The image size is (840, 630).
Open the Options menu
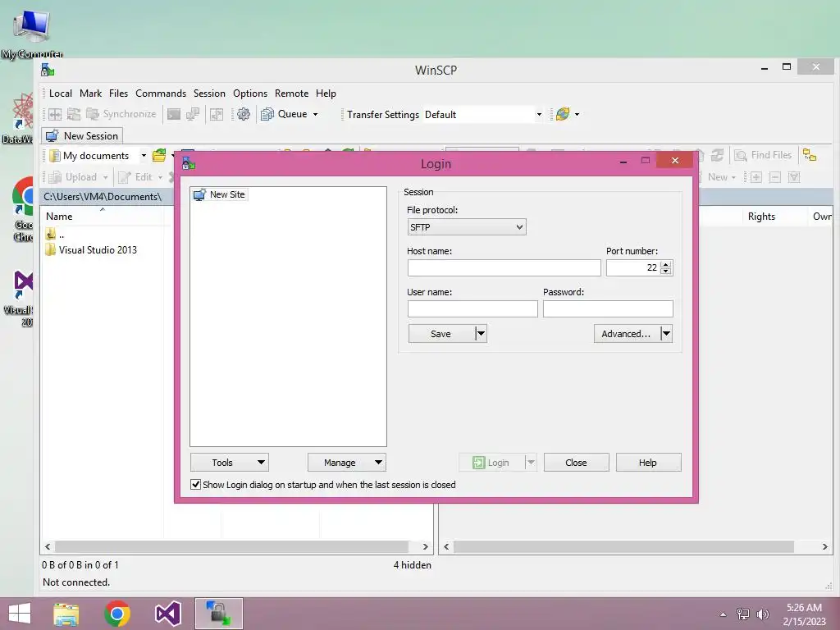click(250, 94)
